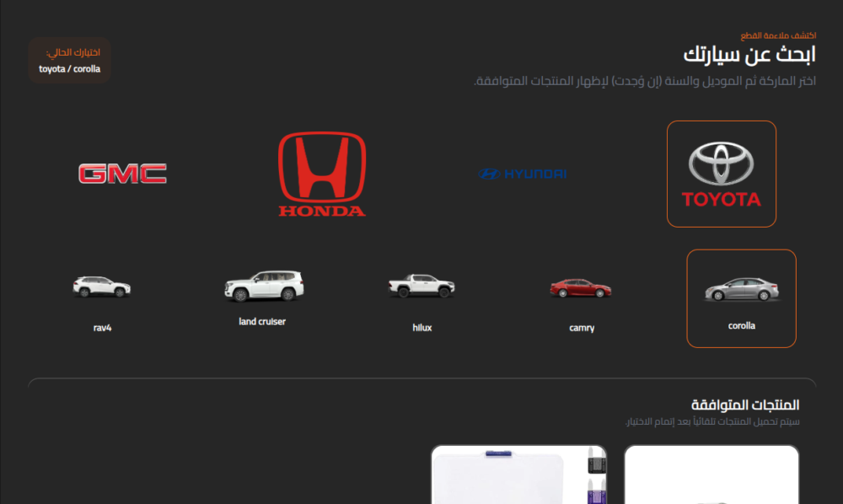Click the orange اكتشف ملاءمة القطع text
Screen dimensions: 843x504
pyautogui.click(x=778, y=35)
